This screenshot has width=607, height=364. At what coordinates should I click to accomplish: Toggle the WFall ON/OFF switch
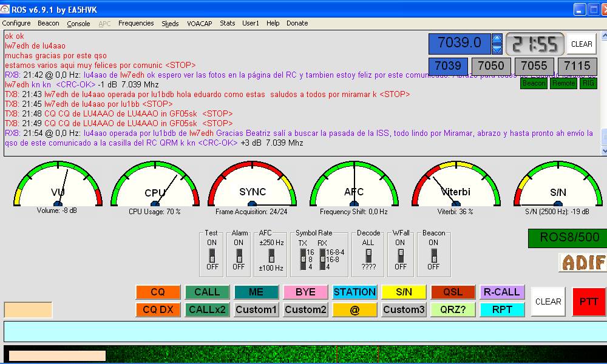coord(401,255)
